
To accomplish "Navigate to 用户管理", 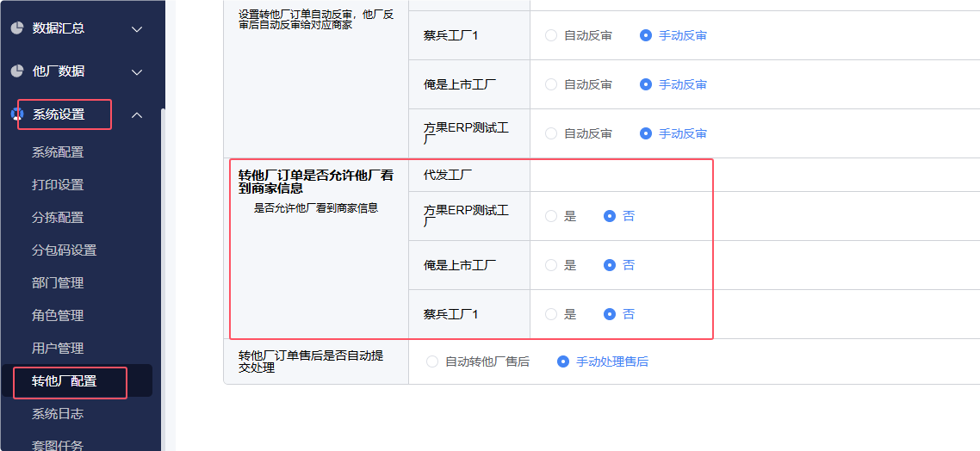I will 58,348.
